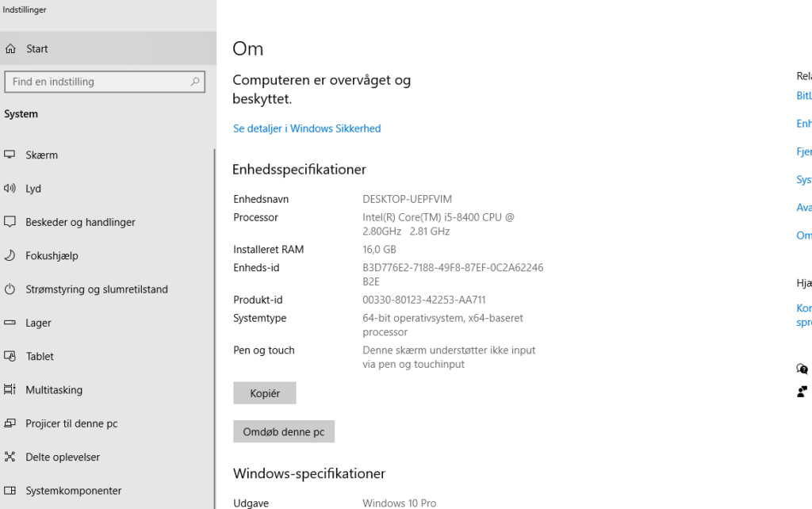Click the Delte oplevelser icon
The height and width of the screenshot is (509, 812).
click(x=10, y=457)
